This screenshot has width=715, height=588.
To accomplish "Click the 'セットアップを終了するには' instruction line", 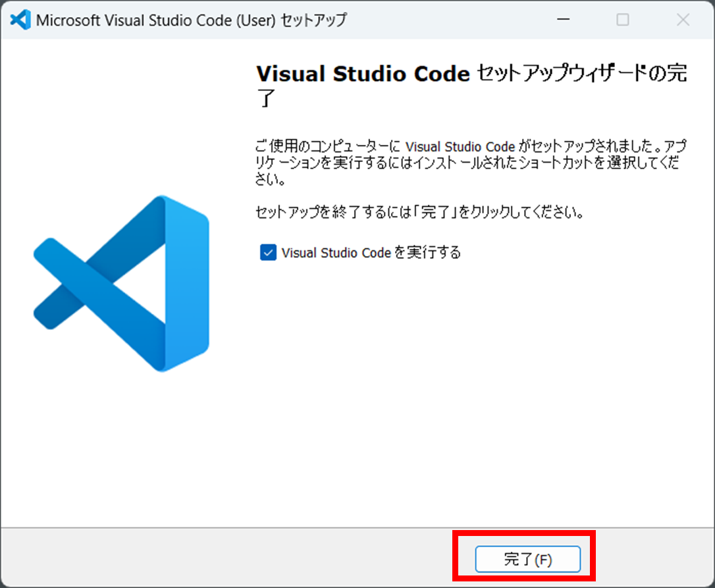I will coord(420,213).
